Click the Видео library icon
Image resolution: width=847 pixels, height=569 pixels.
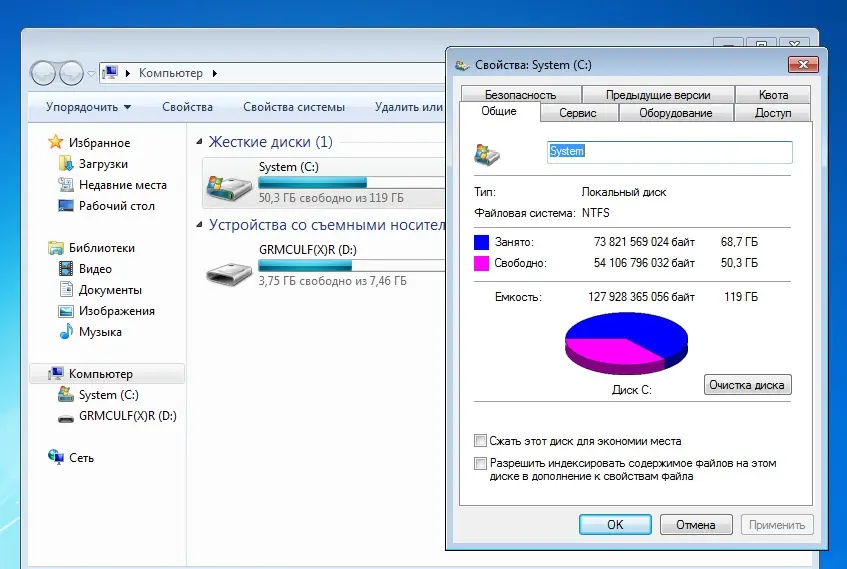(x=66, y=269)
